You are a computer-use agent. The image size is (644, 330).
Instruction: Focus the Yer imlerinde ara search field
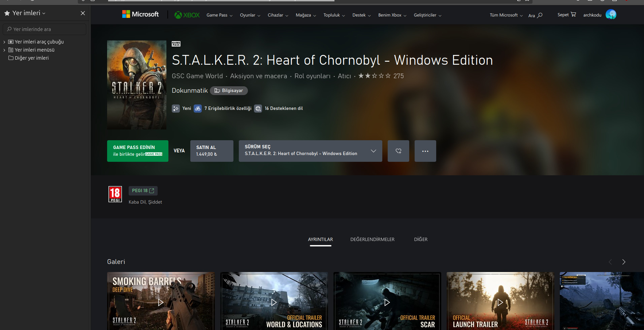(44, 29)
